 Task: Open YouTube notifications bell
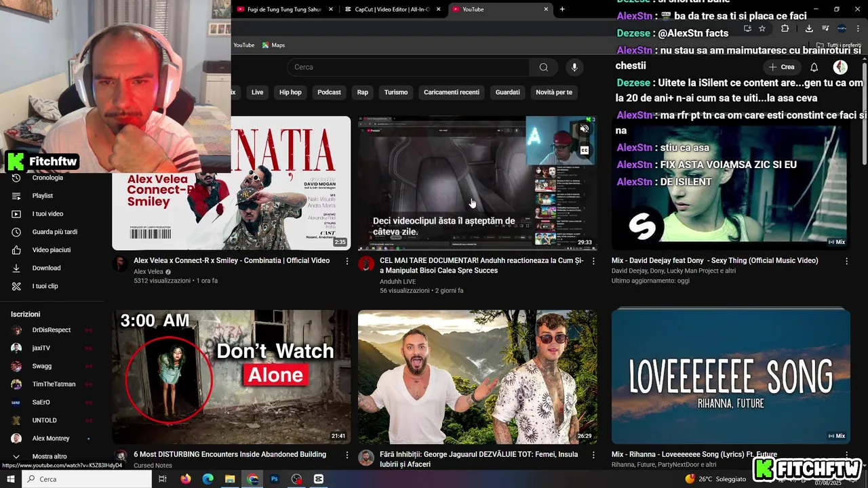pyautogui.click(x=814, y=67)
